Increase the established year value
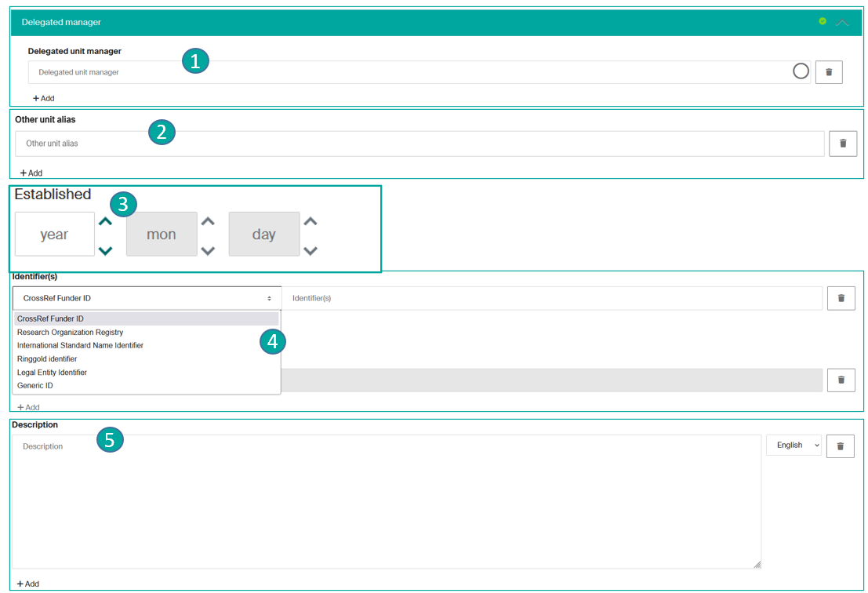 pos(106,221)
